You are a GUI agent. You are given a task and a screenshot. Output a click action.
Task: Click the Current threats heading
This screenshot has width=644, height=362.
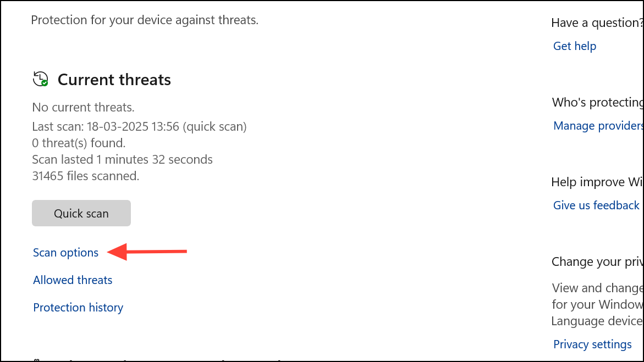(114, 80)
